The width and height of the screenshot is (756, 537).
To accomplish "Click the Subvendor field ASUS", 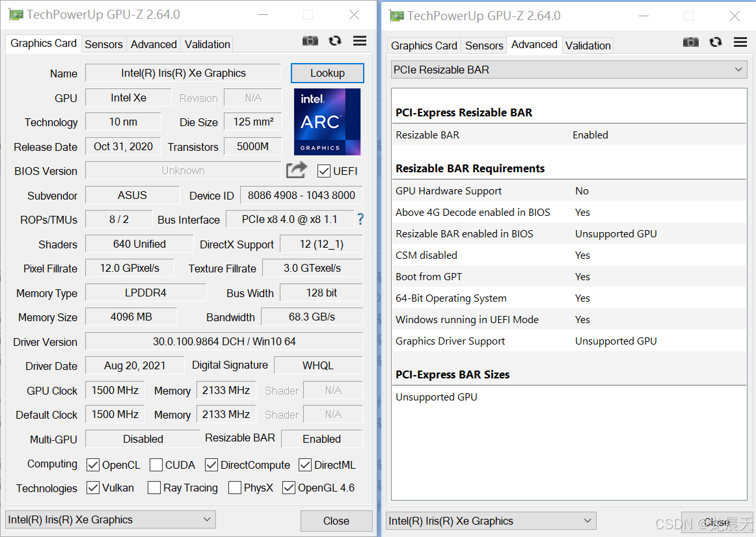I will tap(132, 195).
